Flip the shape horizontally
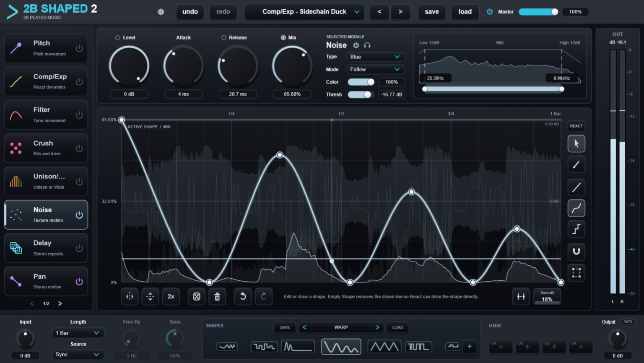Screen dimensions: 644x363 click(130, 297)
